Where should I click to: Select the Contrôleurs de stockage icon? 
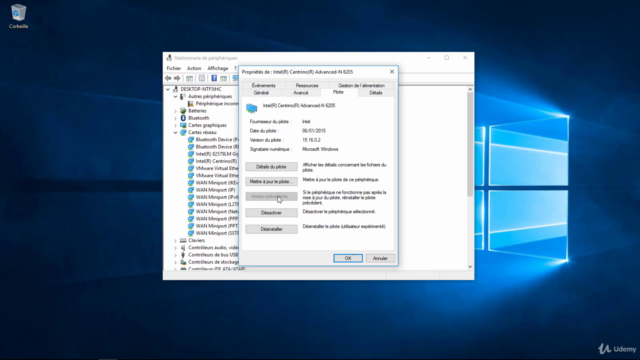pyautogui.click(x=183, y=262)
